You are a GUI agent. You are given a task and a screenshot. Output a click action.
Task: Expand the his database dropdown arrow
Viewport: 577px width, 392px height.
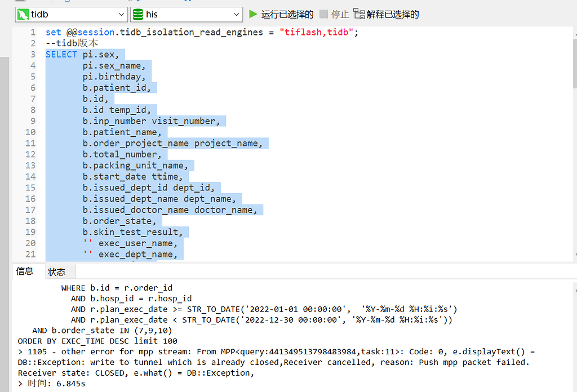click(x=236, y=15)
